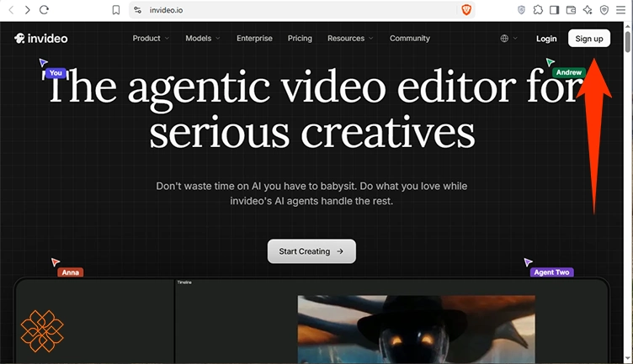
Task: Open the Brave Wallet icon
Action: click(571, 10)
